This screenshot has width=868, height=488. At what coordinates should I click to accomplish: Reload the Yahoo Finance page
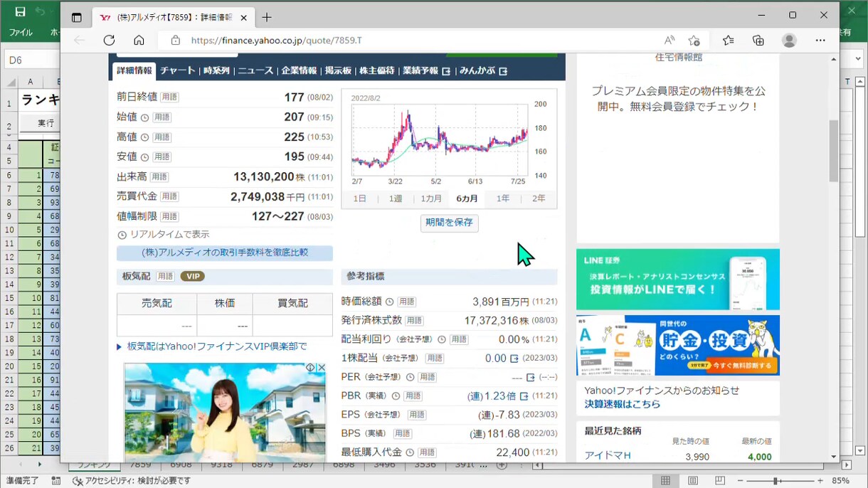pos(109,41)
